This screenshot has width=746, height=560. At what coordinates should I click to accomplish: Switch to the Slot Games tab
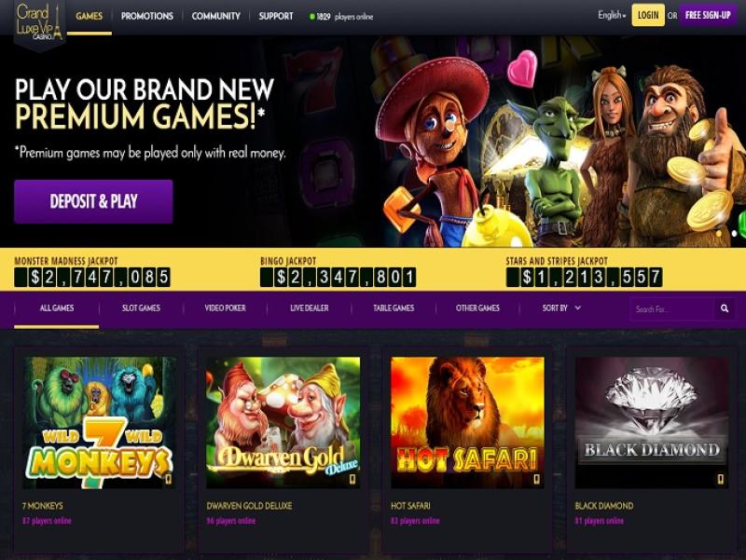pos(141,308)
